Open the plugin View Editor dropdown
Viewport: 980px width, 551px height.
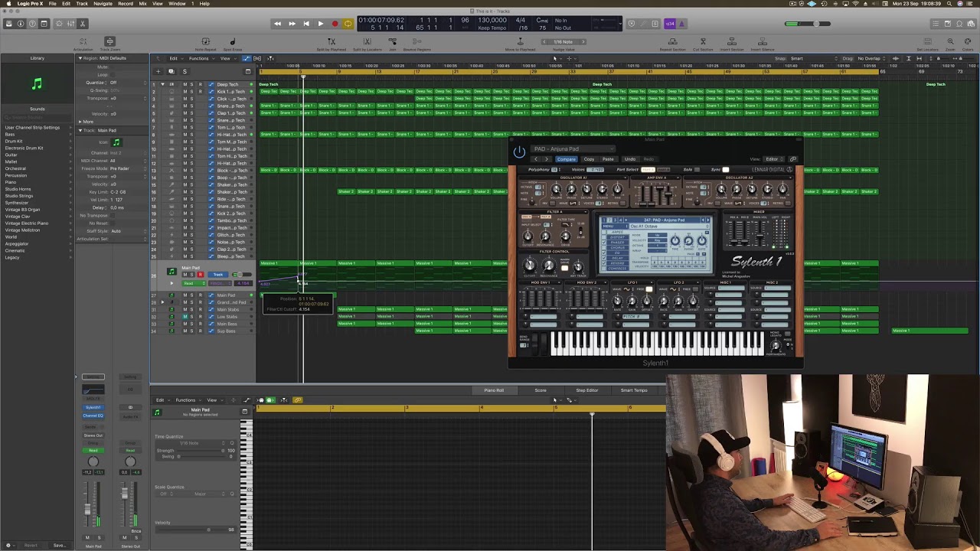pos(773,159)
